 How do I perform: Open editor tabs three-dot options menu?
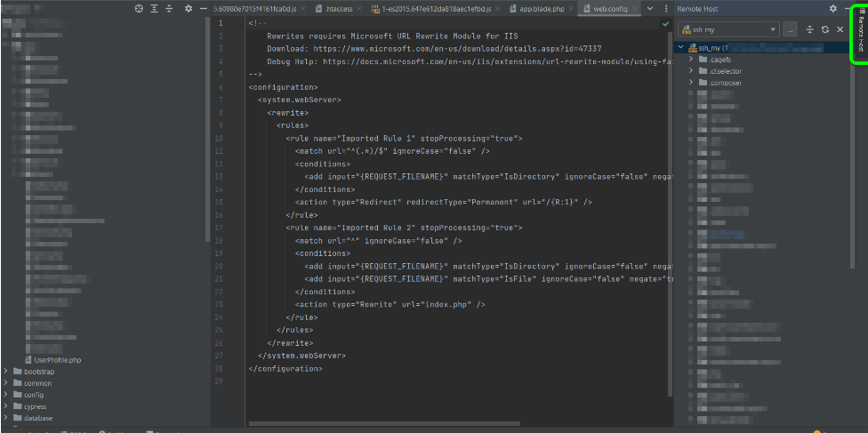666,9
